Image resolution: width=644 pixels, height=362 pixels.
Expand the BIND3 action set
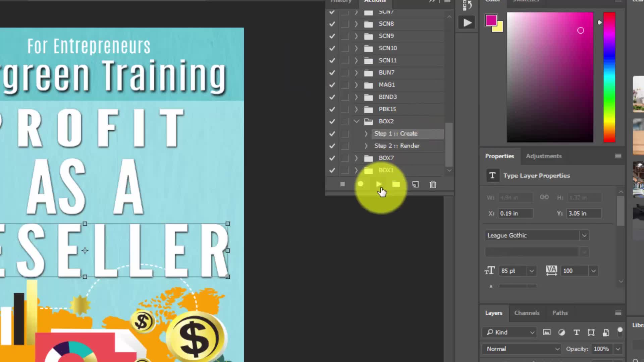(x=356, y=97)
